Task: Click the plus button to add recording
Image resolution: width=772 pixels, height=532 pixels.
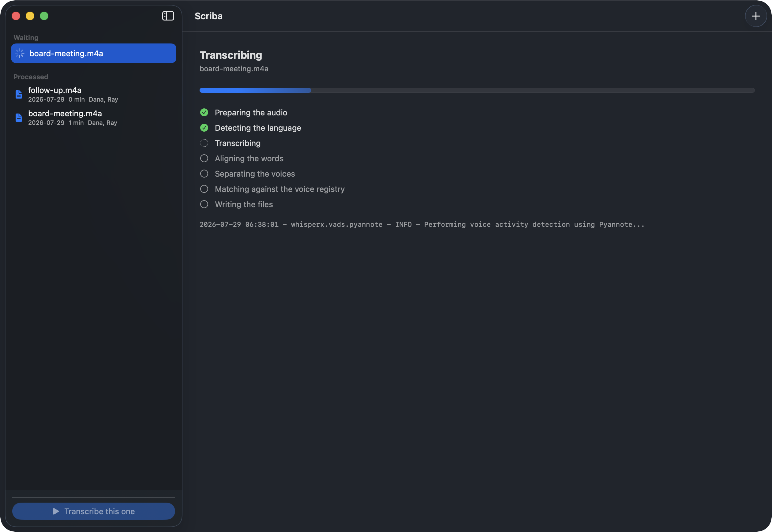Action: pyautogui.click(x=756, y=16)
